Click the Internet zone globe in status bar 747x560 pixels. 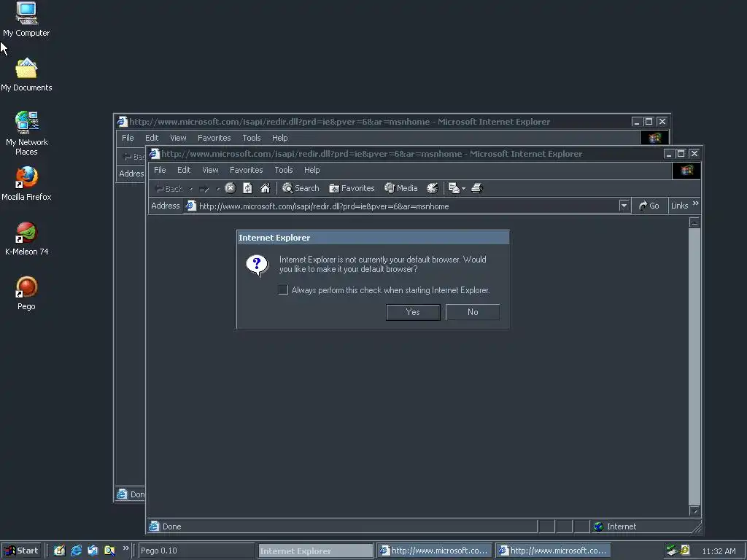tap(598, 526)
